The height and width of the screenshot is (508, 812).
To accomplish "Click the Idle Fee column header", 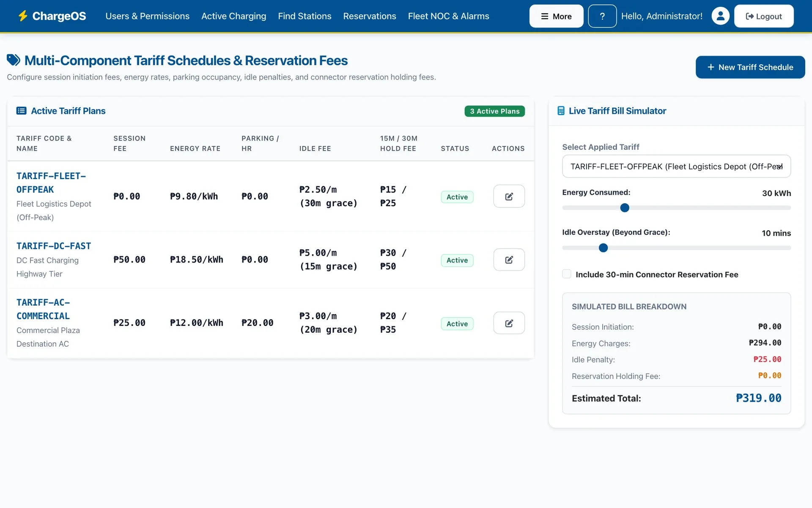I will 315,149.
